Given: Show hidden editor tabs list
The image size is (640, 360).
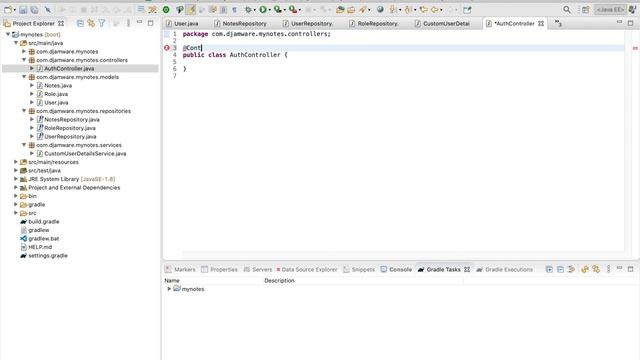Looking at the screenshot, I should tap(558, 24).
